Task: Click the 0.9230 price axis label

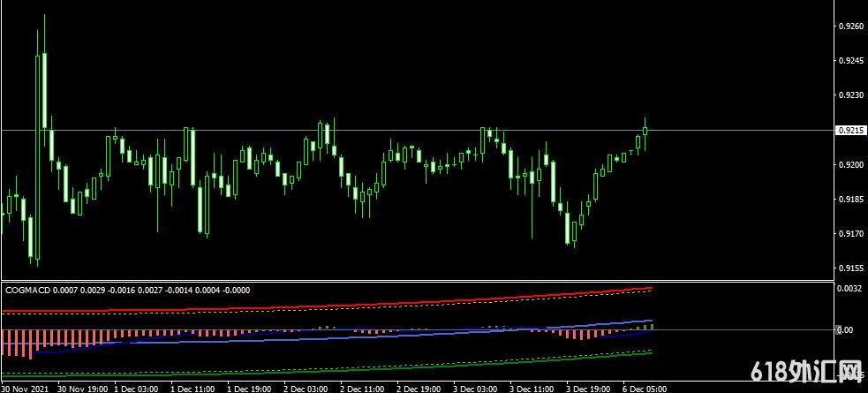Action: [x=851, y=95]
